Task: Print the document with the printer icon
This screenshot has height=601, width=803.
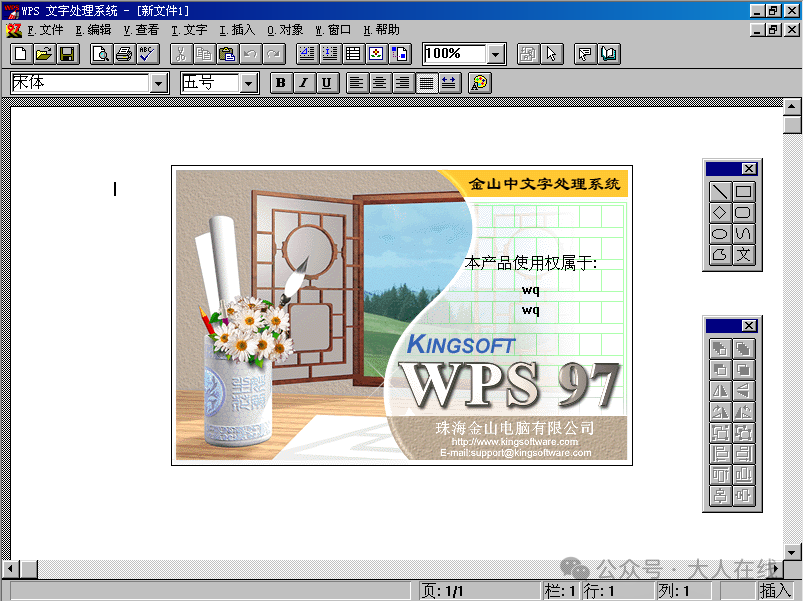Action: (124, 54)
